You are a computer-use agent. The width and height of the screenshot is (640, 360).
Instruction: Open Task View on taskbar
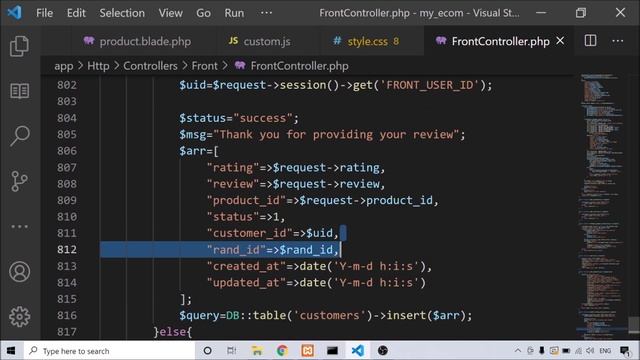231,351
